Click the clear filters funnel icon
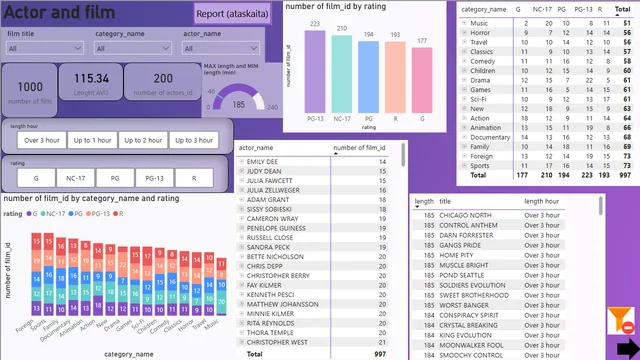 (620, 321)
